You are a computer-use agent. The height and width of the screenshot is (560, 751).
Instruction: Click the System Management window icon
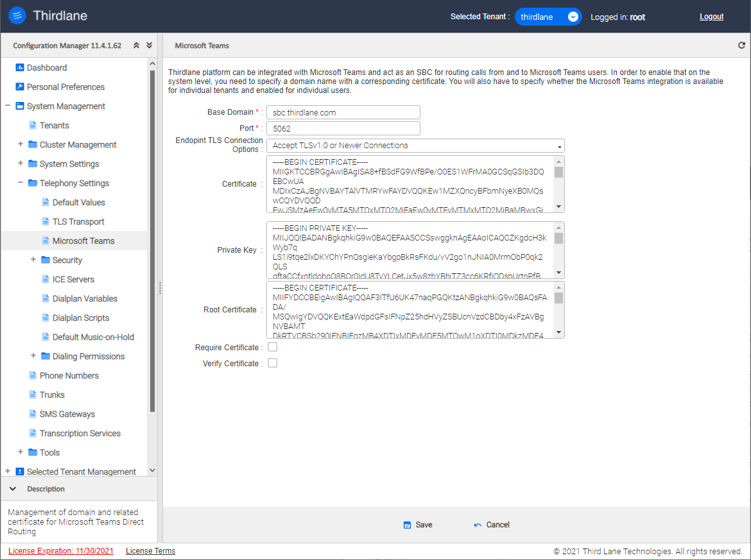[20, 106]
